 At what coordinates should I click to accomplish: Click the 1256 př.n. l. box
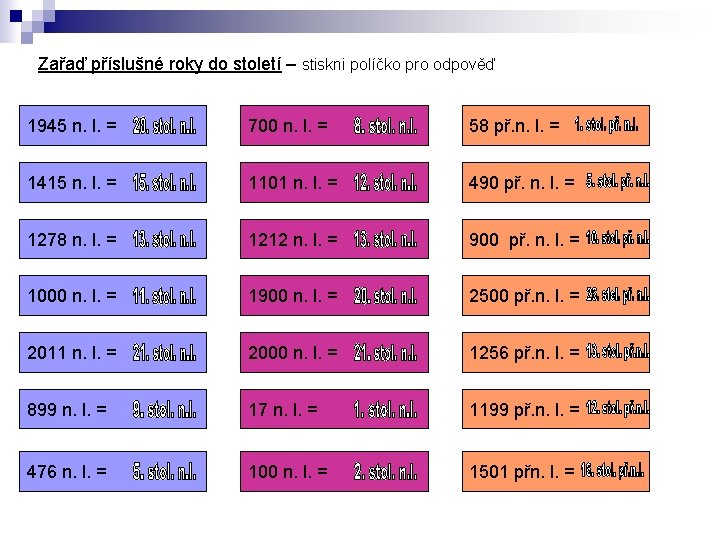(556, 352)
